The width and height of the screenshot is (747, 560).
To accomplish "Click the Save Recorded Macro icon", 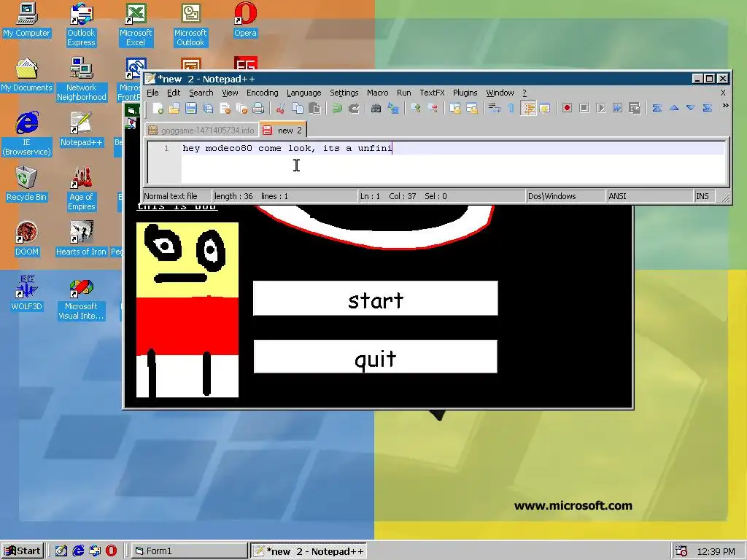I will [635, 108].
